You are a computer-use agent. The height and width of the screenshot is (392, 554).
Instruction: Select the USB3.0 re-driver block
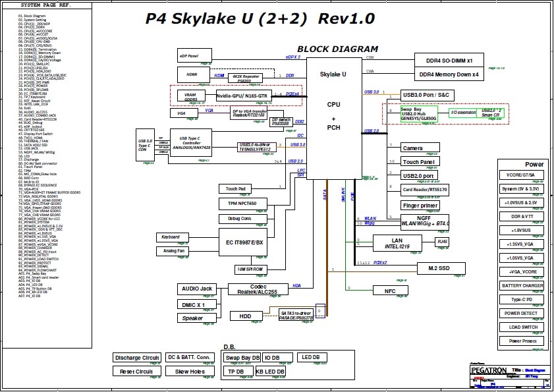click(256, 147)
